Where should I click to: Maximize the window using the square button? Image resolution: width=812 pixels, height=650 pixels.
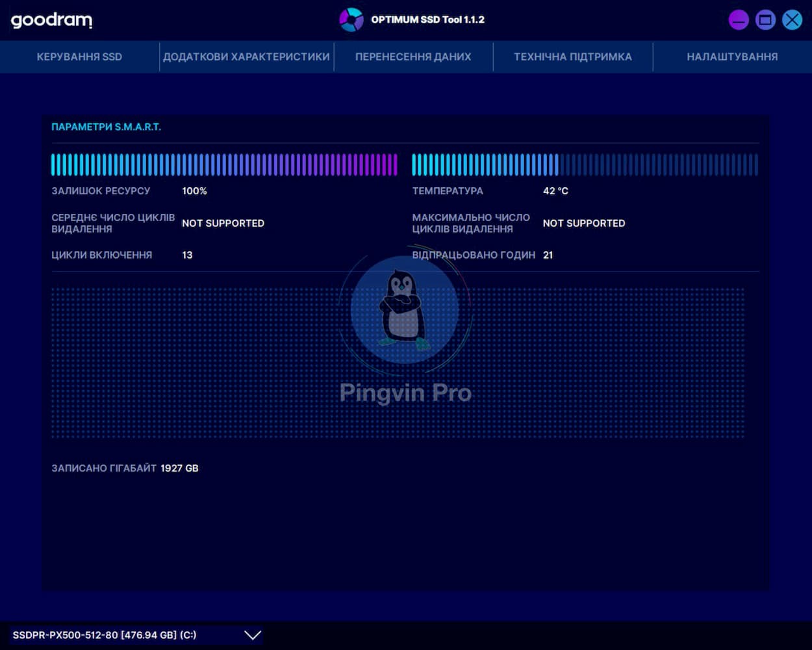[x=765, y=20]
